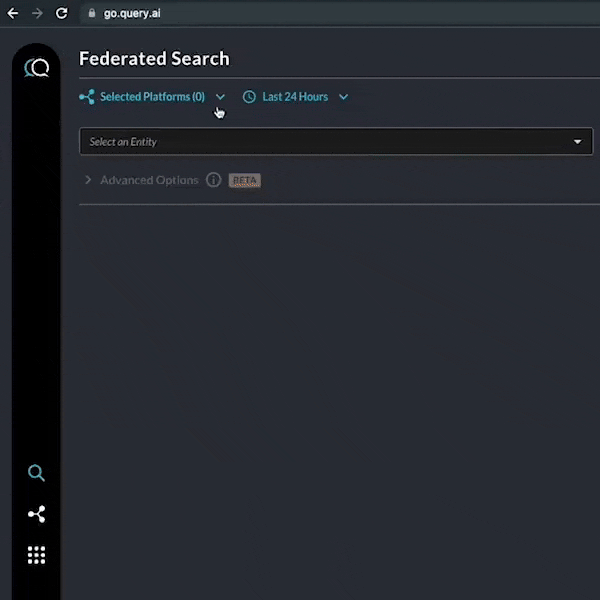Click the platforms nodes icon beside Selected Platforms

click(x=87, y=97)
